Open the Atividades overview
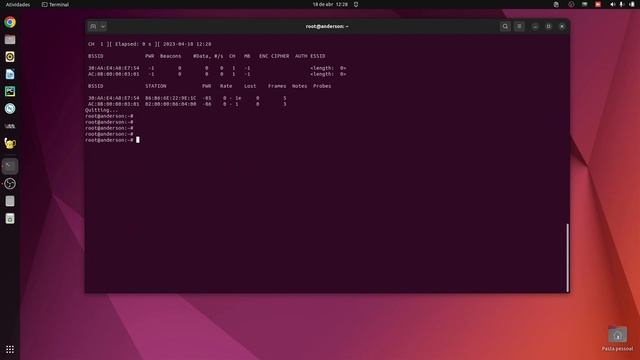 18,4
